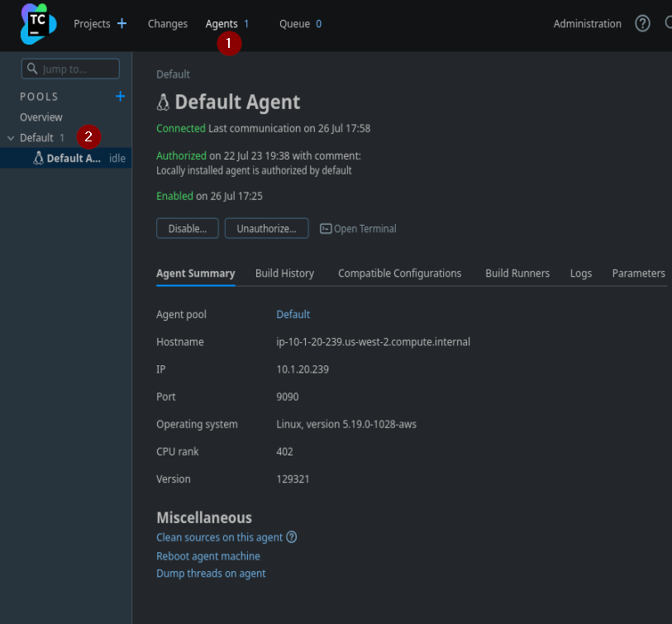Click the IP value 10.1.20.239
This screenshot has height=624, width=672.
(x=303, y=369)
